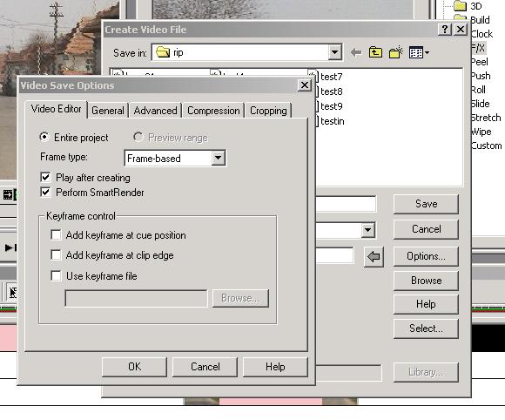Disable Perform SmartRender checkbox
This screenshot has width=505, height=420.
(x=45, y=192)
